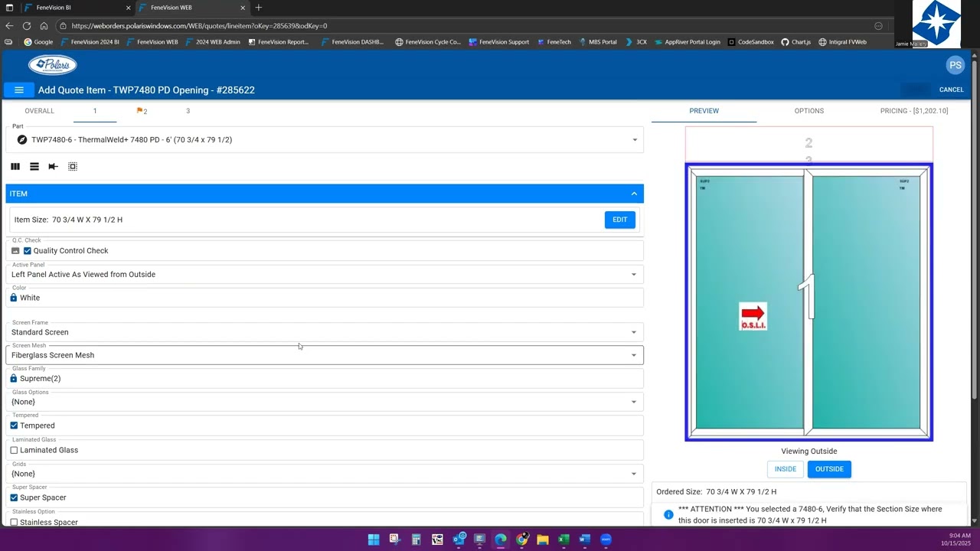Select the horizontal rows layout icon
980x551 pixels.
[34, 166]
